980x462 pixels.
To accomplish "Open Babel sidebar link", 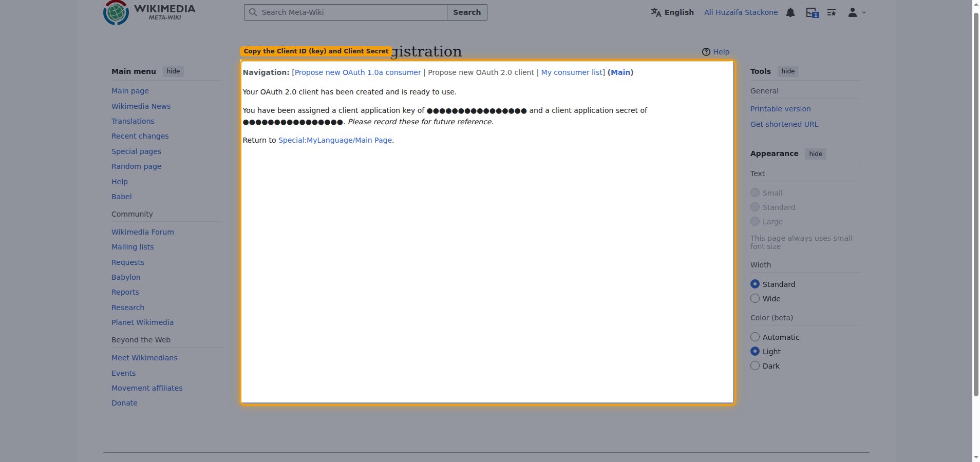I will point(121,197).
